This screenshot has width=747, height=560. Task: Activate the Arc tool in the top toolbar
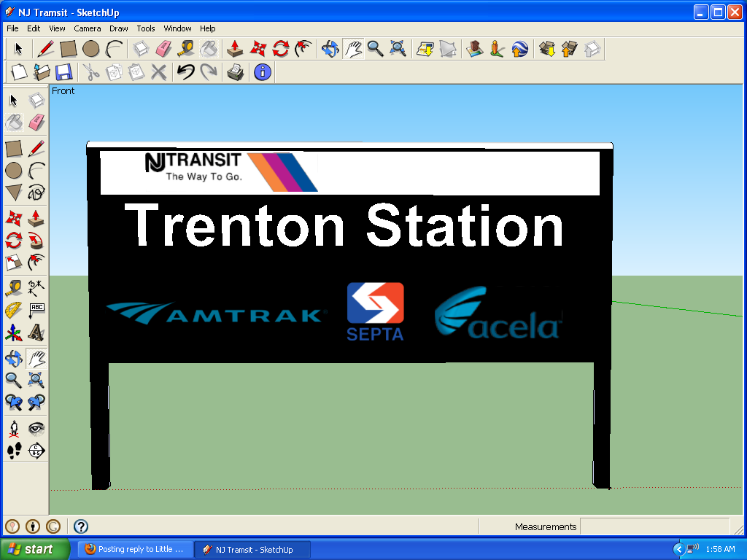tap(114, 49)
